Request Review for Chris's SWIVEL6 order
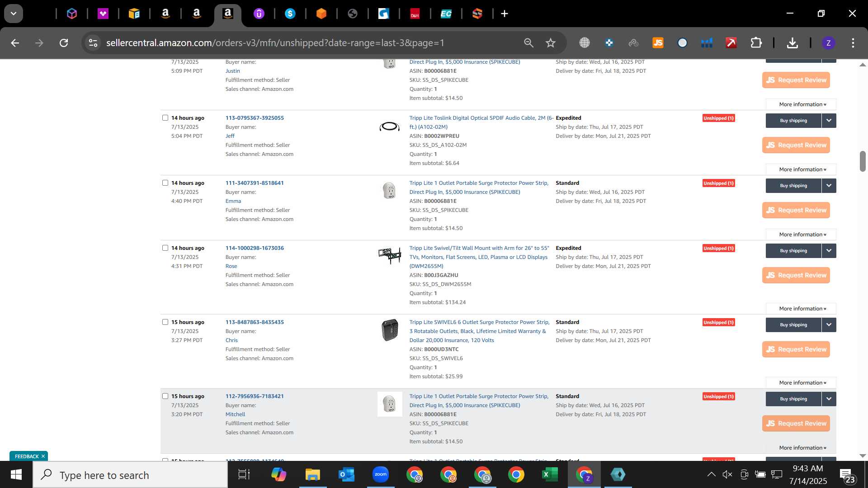 (796, 349)
